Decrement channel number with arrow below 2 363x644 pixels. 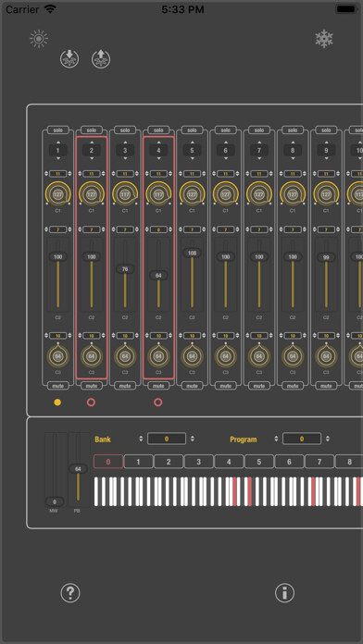tap(92, 158)
